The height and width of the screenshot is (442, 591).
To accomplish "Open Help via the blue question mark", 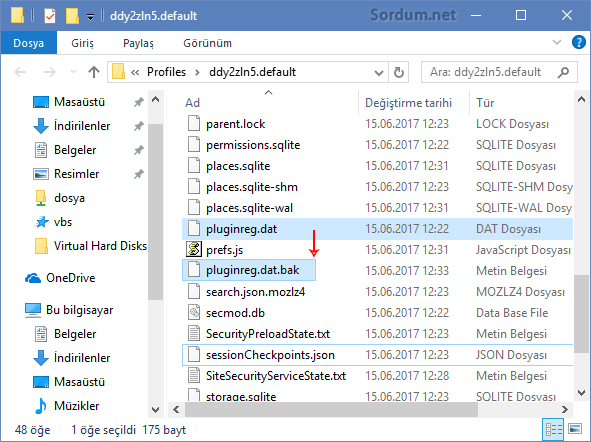I will [x=579, y=42].
